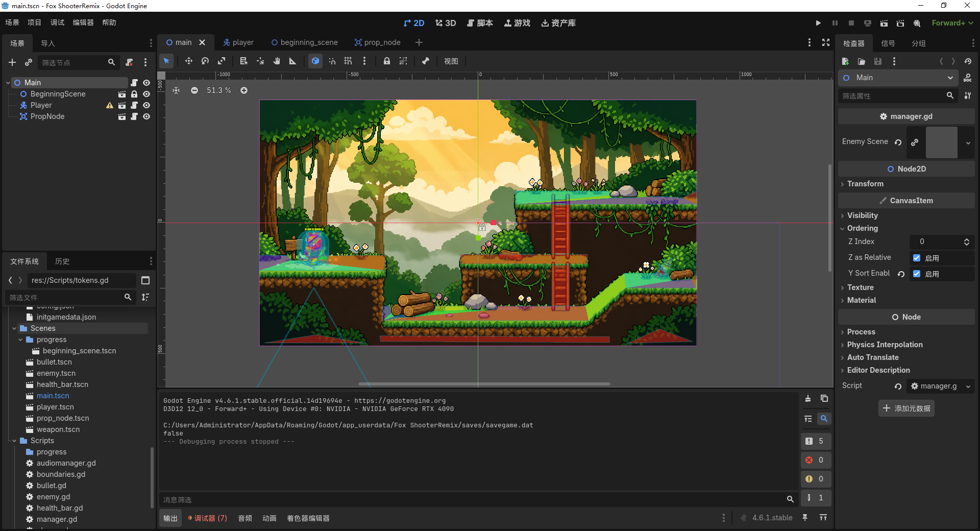Open the 视图 viewport menu button
The width and height of the screenshot is (980, 531).
451,61
